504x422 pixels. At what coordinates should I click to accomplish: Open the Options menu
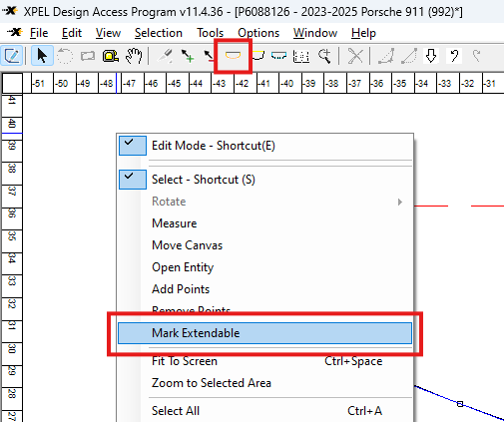pyautogui.click(x=258, y=33)
